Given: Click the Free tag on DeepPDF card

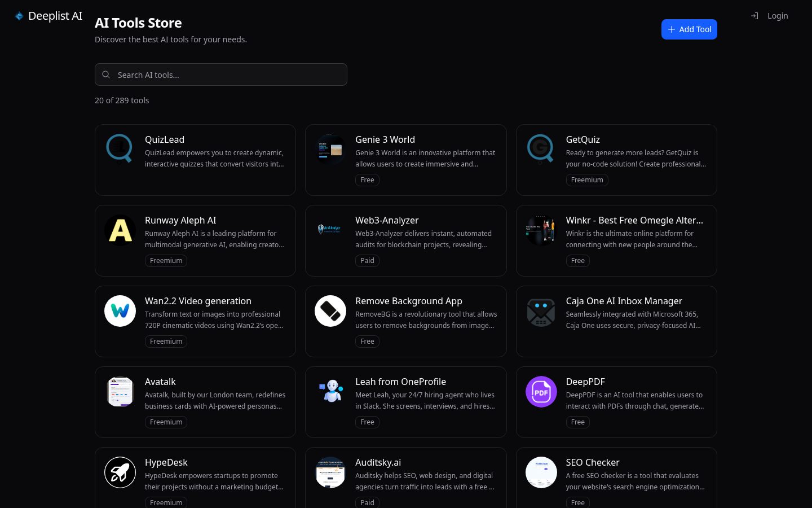Looking at the screenshot, I should [578, 422].
